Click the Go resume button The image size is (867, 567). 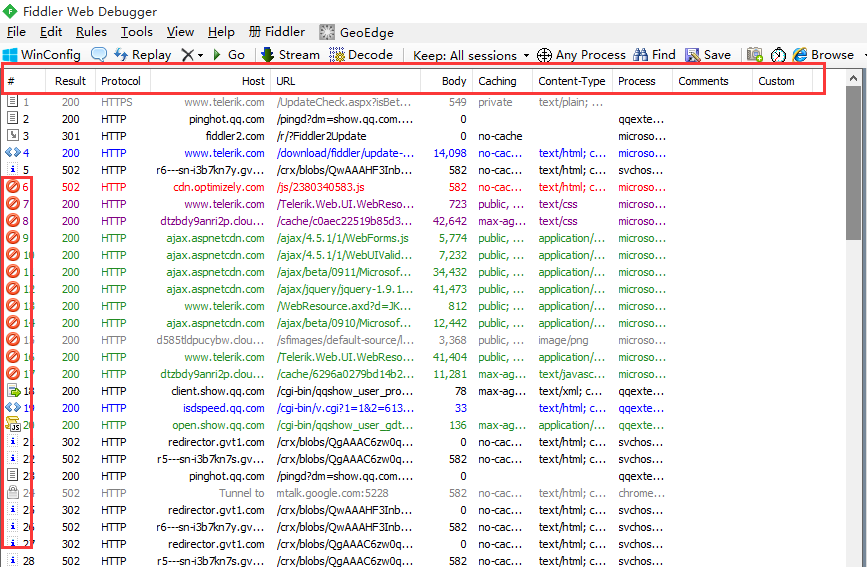[229, 55]
